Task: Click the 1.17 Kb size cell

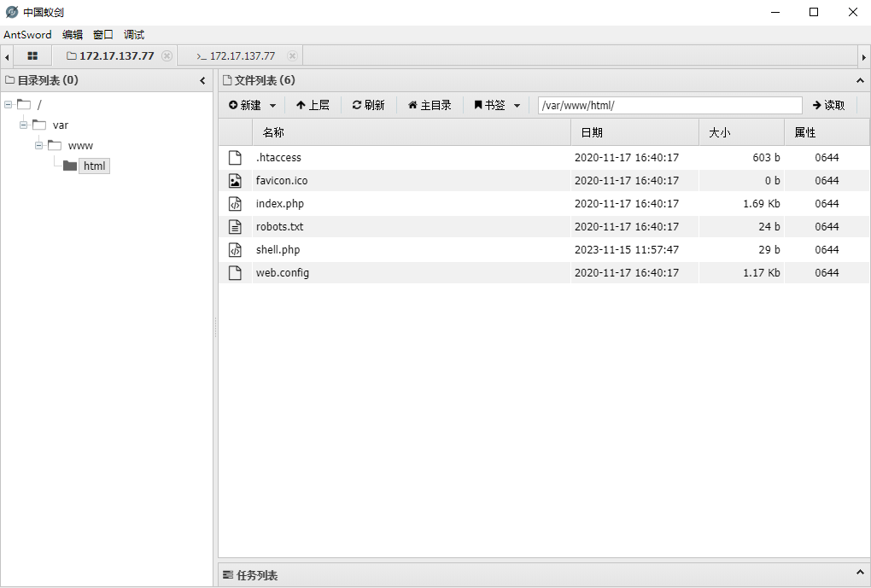Action: tap(762, 272)
